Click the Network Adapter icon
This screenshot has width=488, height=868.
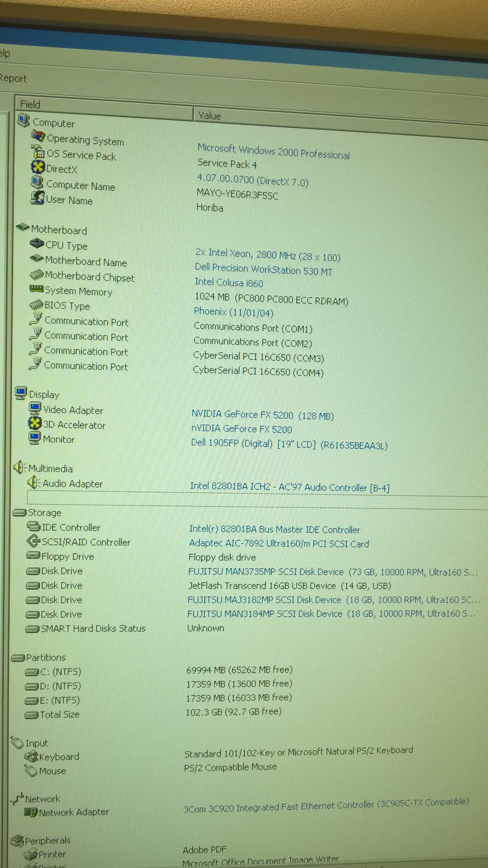click(31, 812)
